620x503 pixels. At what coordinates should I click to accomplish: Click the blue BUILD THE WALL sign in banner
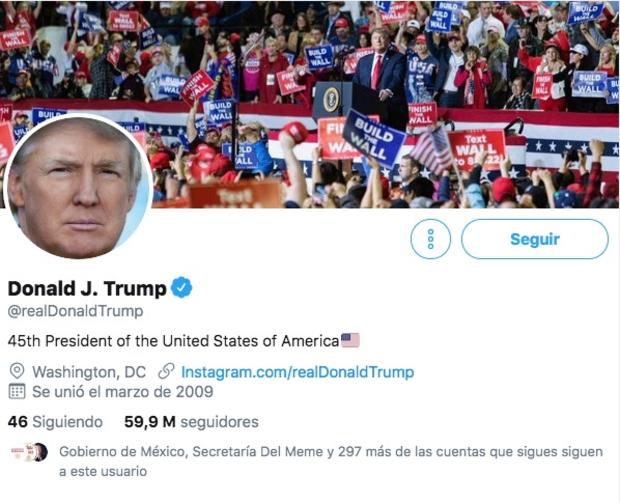click(374, 138)
